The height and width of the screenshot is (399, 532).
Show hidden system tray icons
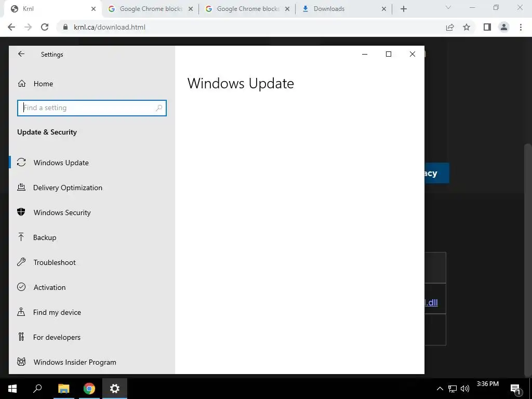coord(440,389)
